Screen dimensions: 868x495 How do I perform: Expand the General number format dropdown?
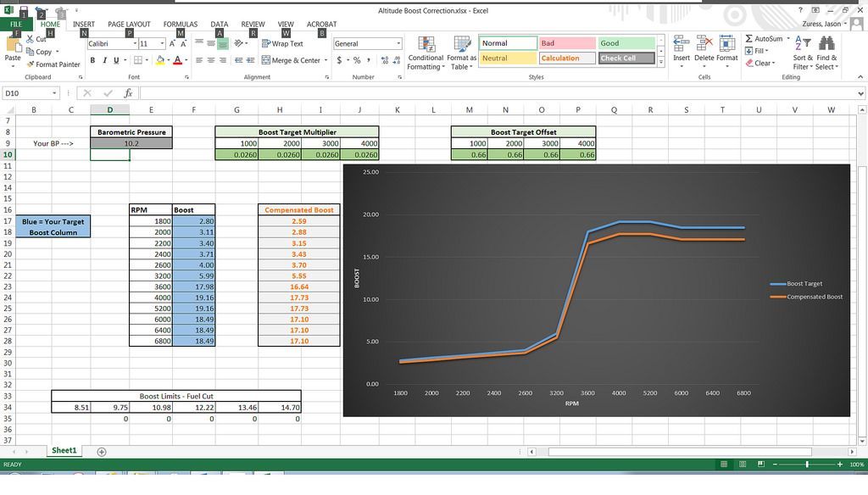click(398, 43)
